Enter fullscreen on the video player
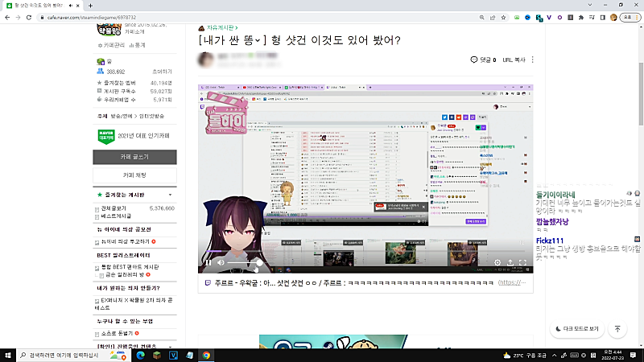Image resolution: width=644 pixels, height=362 pixels. (x=522, y=262)
